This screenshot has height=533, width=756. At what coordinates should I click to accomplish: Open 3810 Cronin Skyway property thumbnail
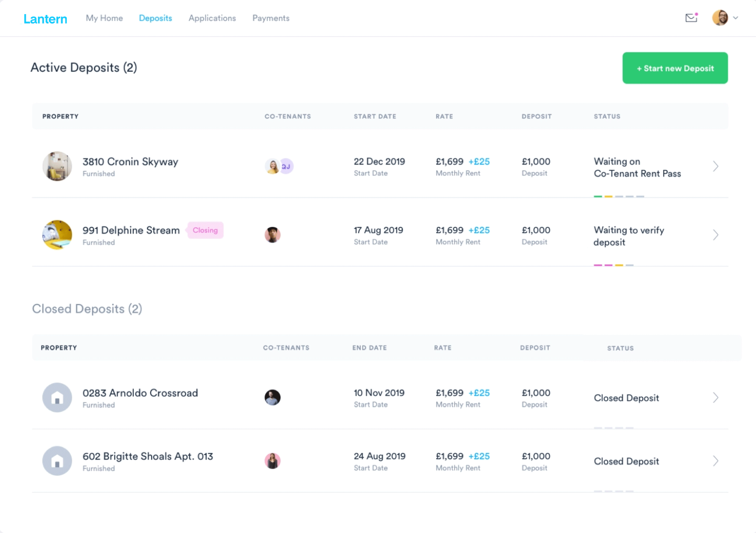(x=57, y=166)
